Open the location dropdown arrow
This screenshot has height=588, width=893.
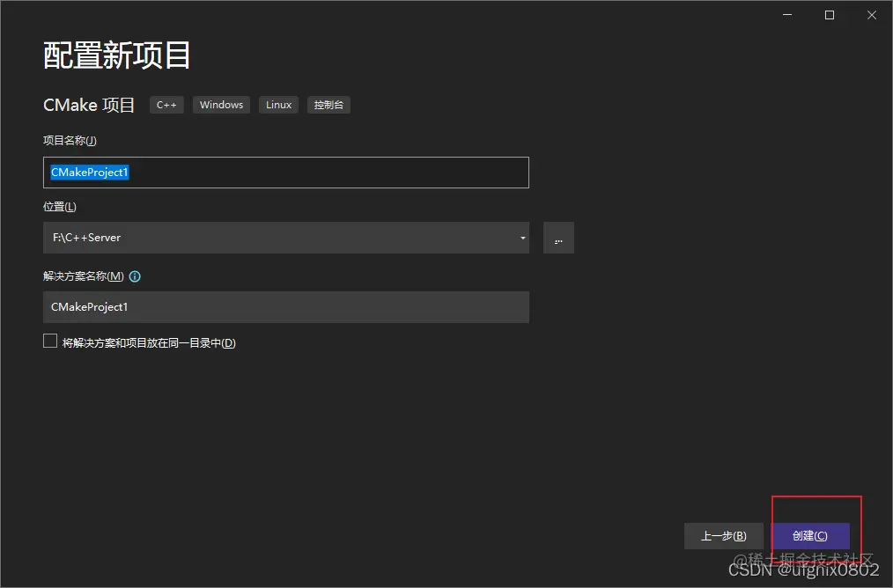click(x=521, y=238)
